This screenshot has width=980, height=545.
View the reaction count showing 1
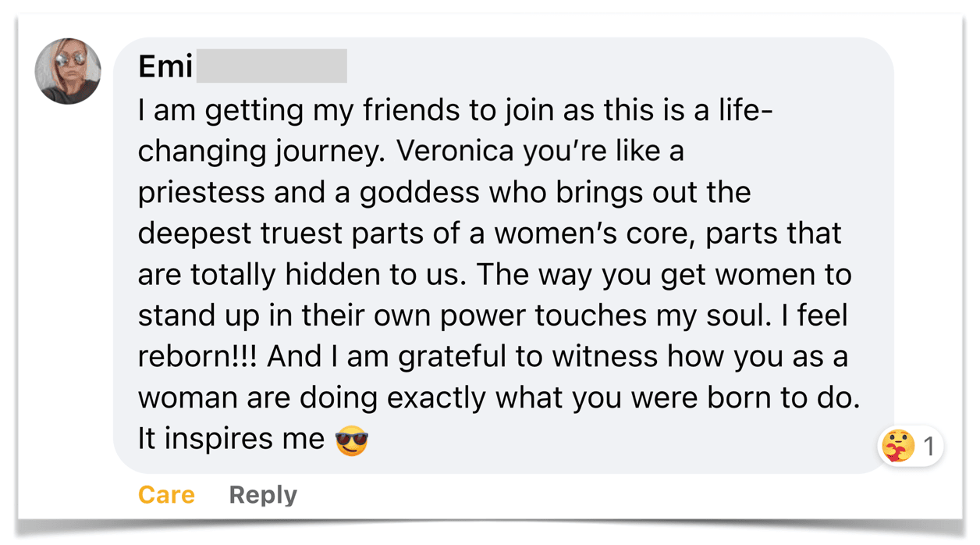(929, 447)
